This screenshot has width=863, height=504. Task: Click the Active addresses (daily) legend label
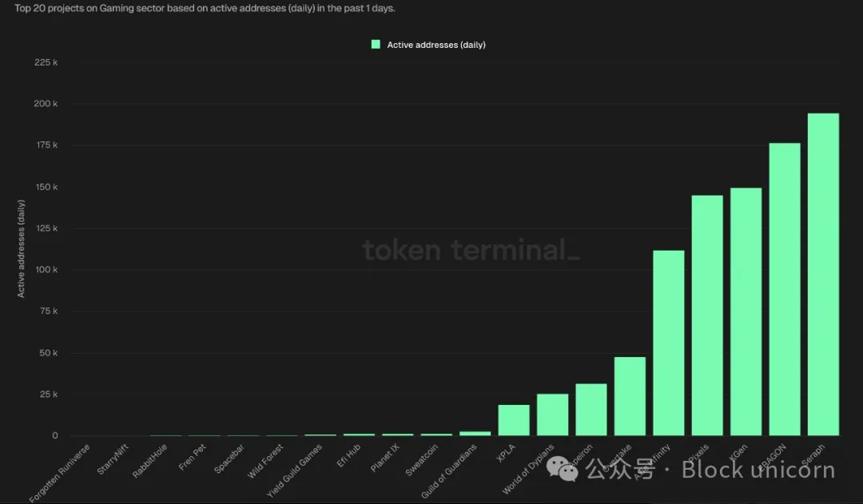click(x=435, y=45)
